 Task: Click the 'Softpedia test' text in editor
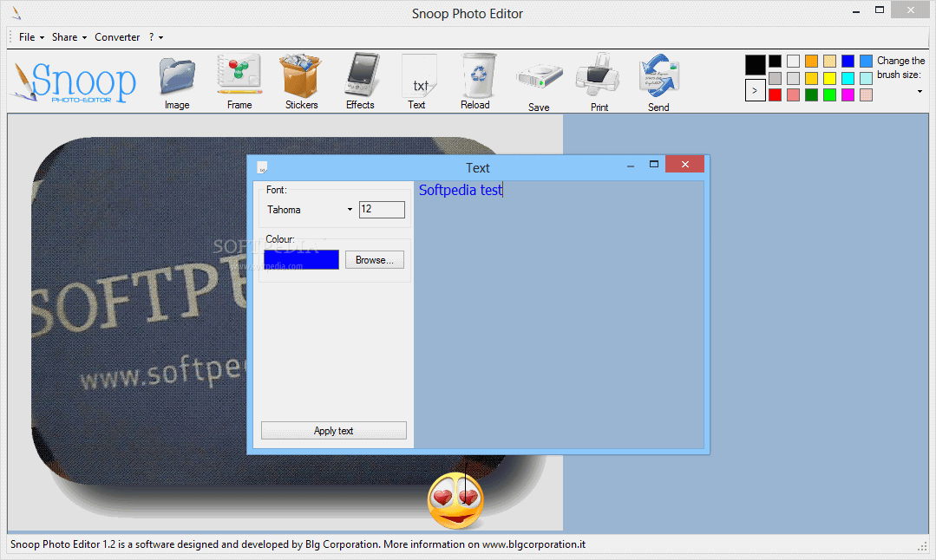coord(461,190)
